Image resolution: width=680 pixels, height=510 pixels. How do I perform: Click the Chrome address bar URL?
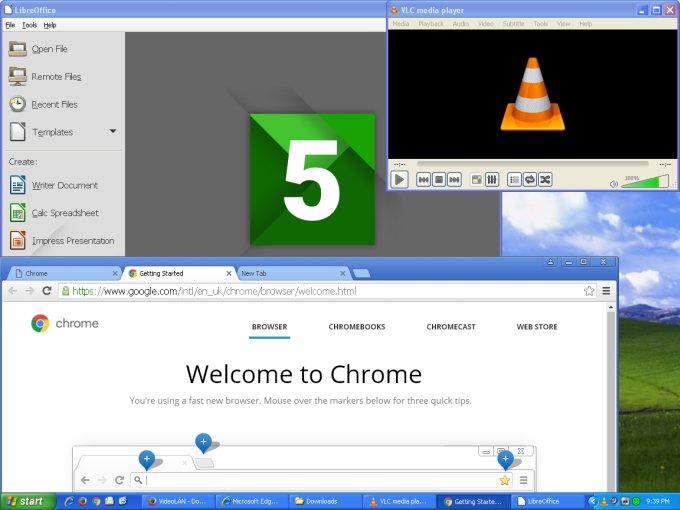point(214,291)
